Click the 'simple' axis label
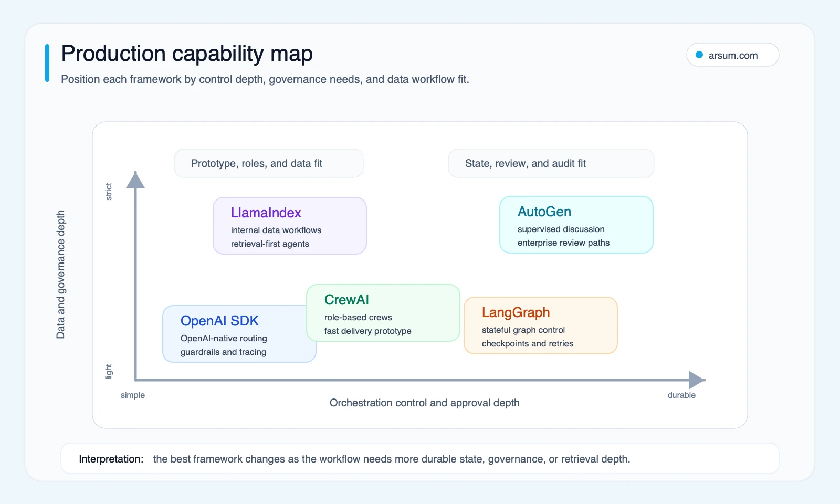Viewport: 840px width, 504px height. [x=133, y=395]
